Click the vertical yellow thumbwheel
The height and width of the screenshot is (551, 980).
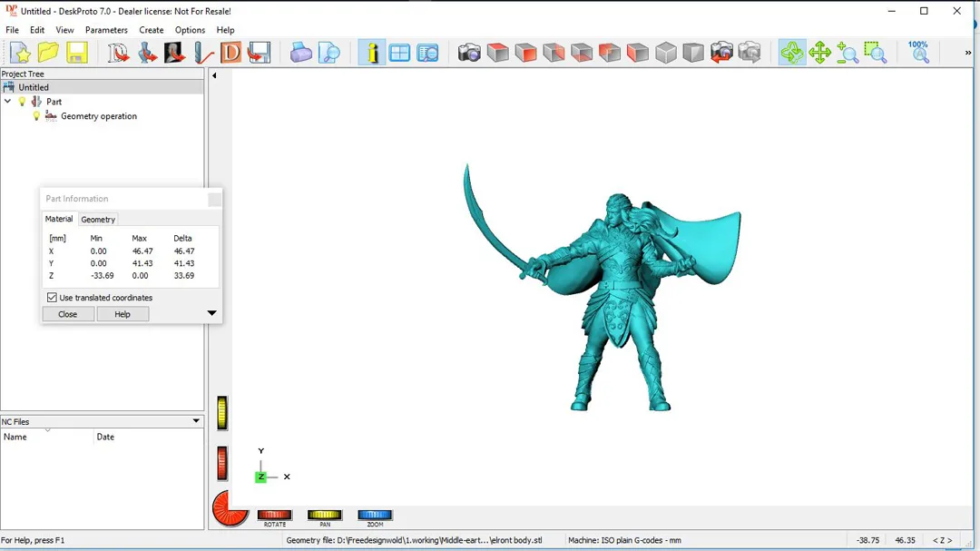point(222,413)
